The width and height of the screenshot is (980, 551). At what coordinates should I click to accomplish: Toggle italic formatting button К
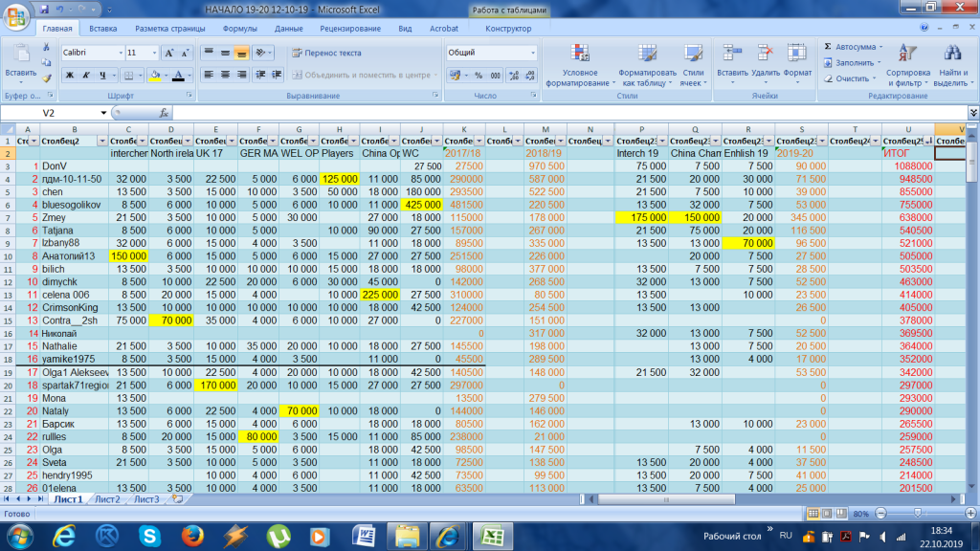(x=84, y=75)
